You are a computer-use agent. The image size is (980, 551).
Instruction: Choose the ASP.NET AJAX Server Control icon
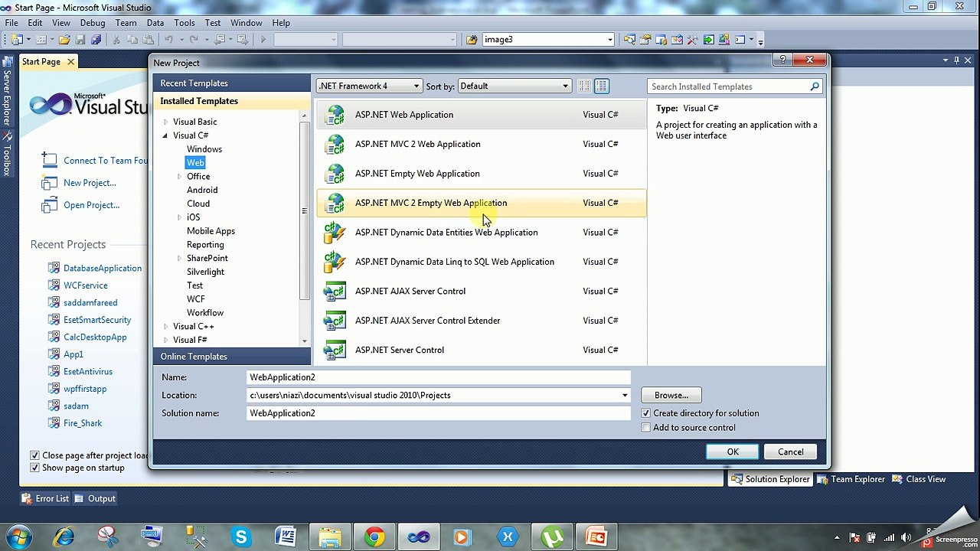[x=335, y=292]
